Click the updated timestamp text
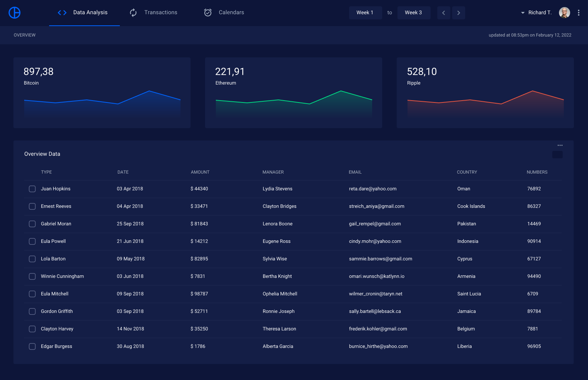Image resolution: width=588 pixels, height=380 pixels. pyautogui.click(x=530, y=35)
